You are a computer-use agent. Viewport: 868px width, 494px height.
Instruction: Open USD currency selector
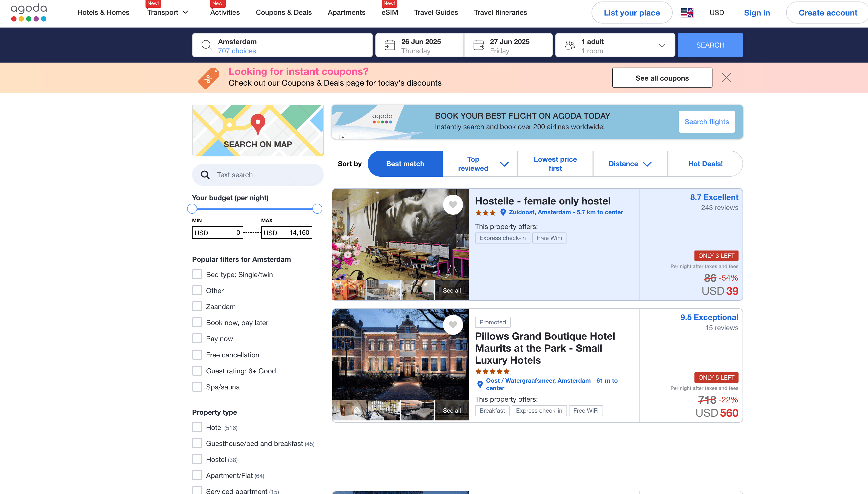pos(716,13)
